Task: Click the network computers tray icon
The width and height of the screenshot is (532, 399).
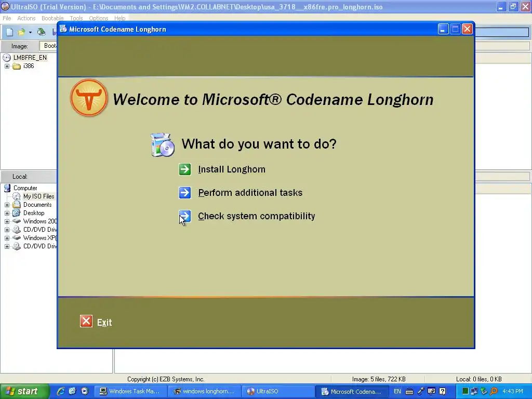Action: coord(474,391)
